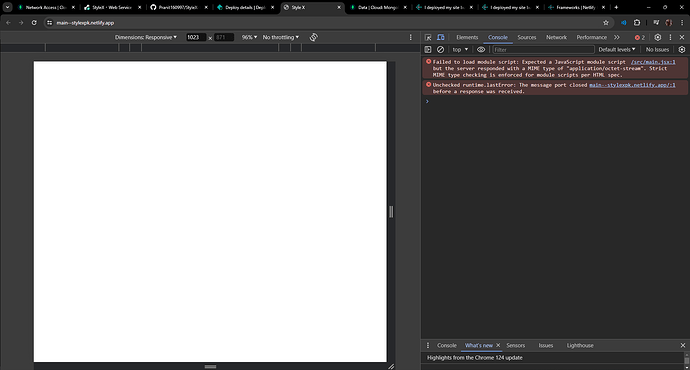Open the top context dropdown

click(x=460, y=50)
